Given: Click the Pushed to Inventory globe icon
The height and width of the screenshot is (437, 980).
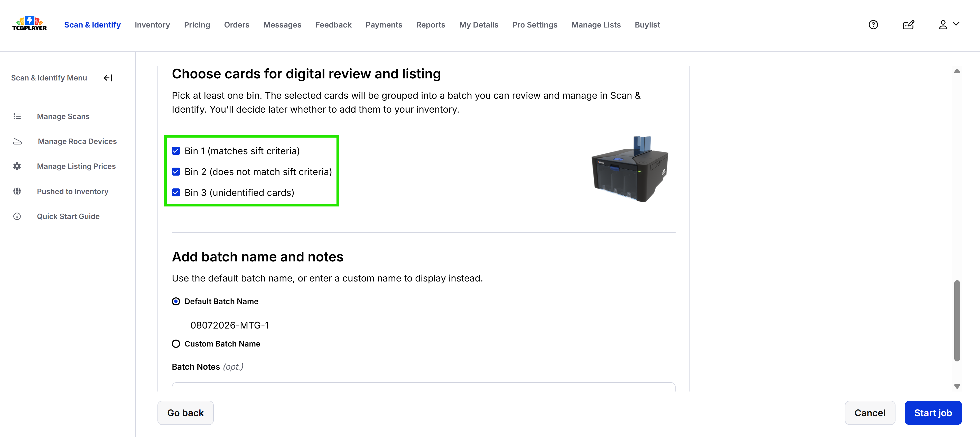Looking at the screenshot, I should click(x=17, y=191).
